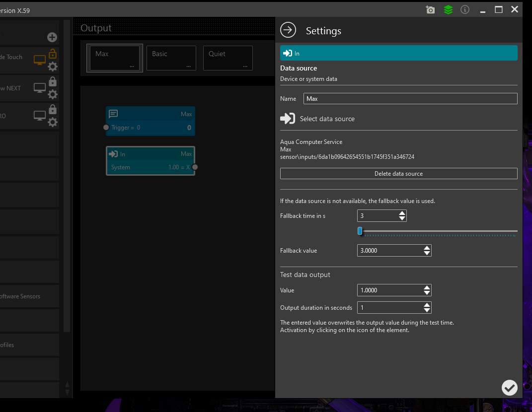
Task: Click the Name input field containing Max
Action: pos(410,99)
